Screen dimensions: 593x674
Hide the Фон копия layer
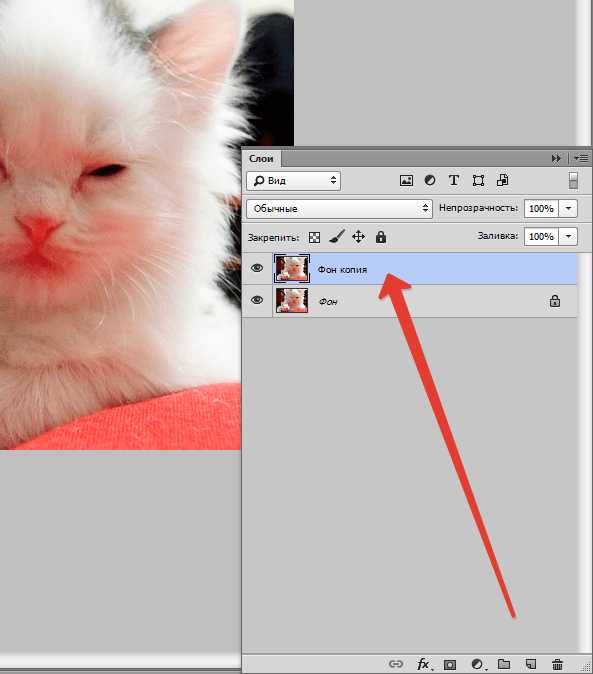257,268
